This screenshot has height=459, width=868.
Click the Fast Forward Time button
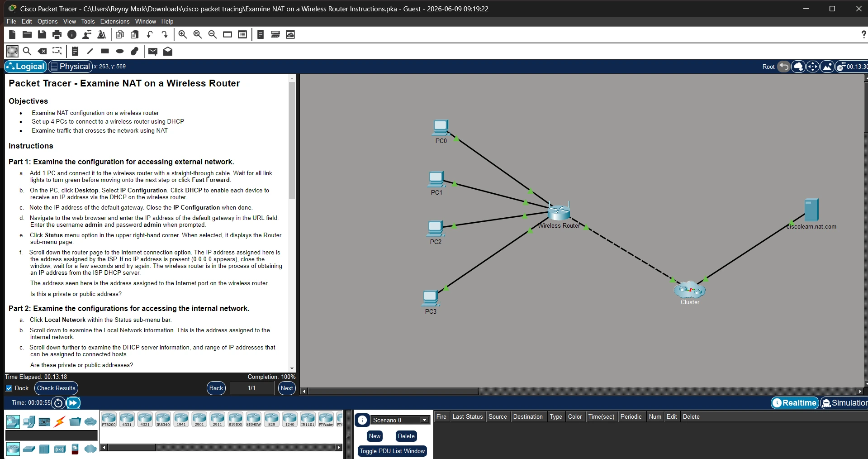[73, 402]
